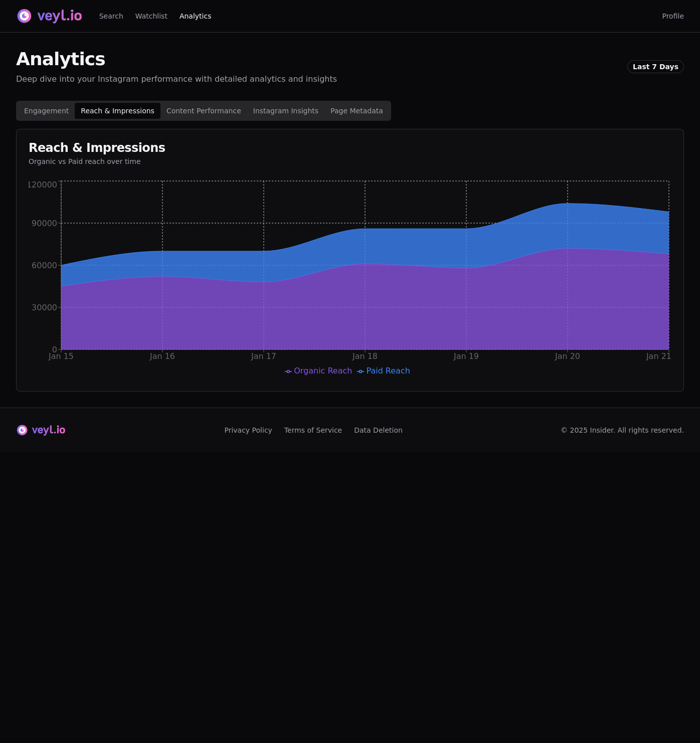Open the Content Performance tab
Screen dimensions: 700x743
tap(204, 111)
